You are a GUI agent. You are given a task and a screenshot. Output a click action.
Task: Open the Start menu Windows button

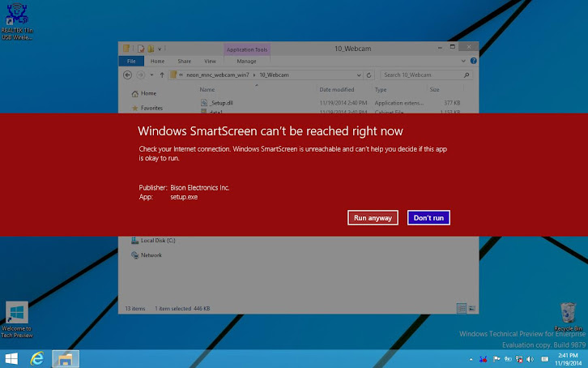(x=11, y=358)
